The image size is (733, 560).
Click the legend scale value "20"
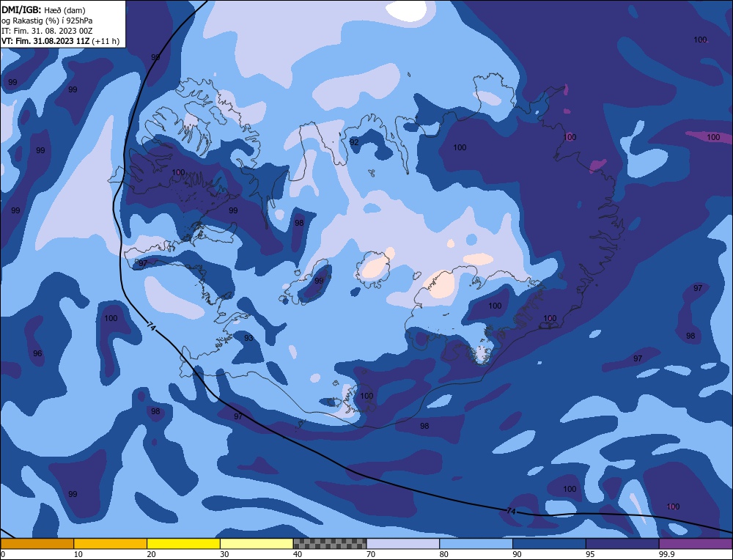tap(151, 554)
